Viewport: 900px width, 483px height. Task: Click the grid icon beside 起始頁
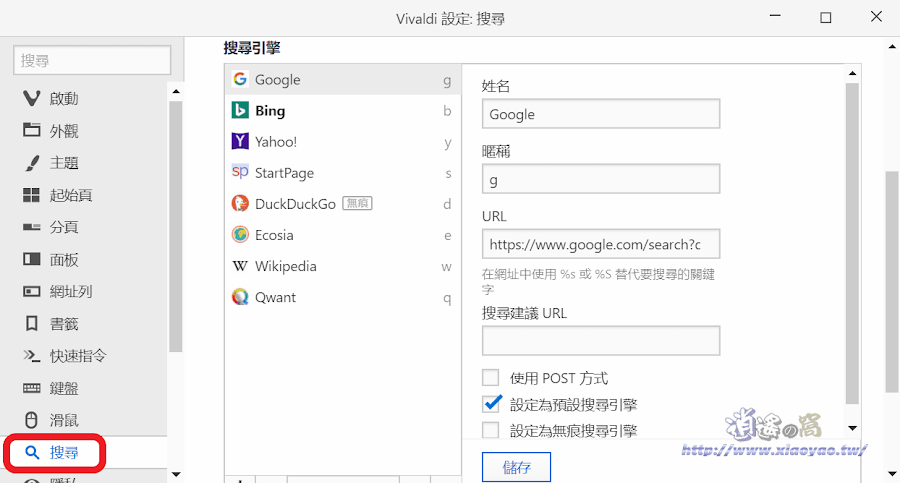[32, 195]
